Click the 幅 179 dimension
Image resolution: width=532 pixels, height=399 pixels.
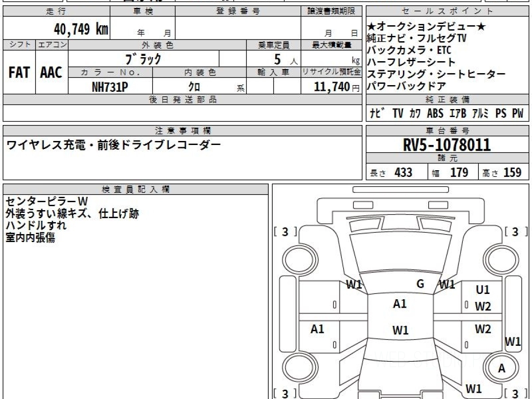click(450, 172)
